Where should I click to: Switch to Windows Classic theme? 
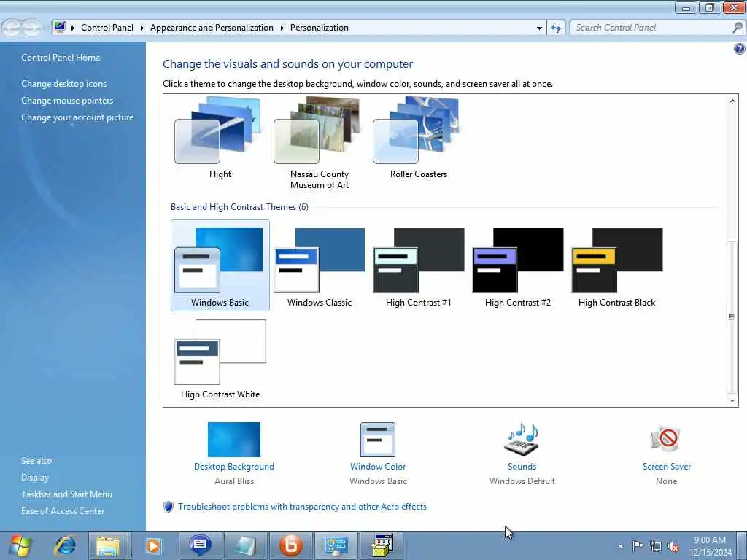(320, 265)
